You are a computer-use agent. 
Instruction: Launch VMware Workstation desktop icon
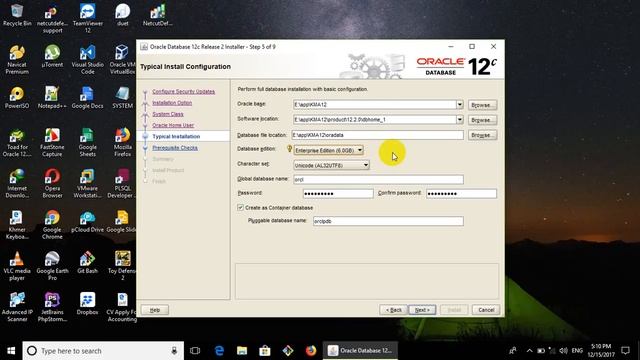click(x=87, y=184)
